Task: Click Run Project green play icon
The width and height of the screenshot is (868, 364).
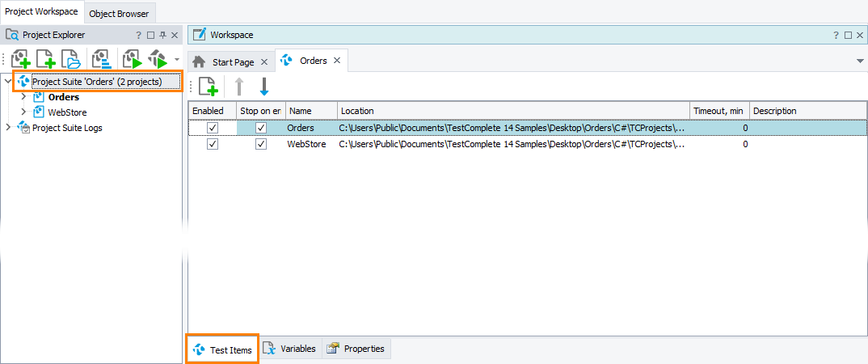Action: pyautogui.click(x=133, y=58)
